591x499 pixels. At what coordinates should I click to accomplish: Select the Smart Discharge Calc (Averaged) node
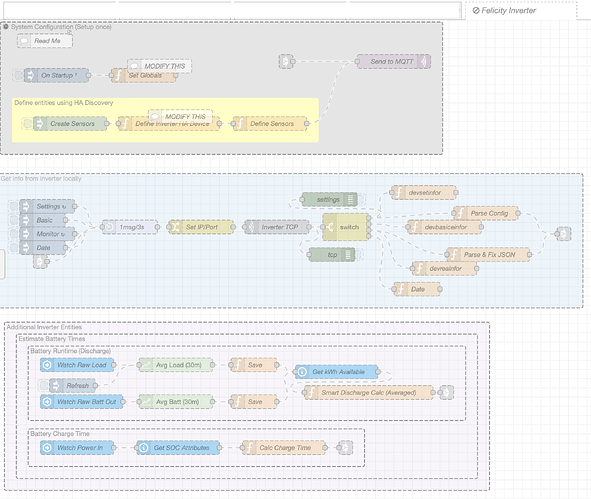pyautogui.click(x=369, y=393)
